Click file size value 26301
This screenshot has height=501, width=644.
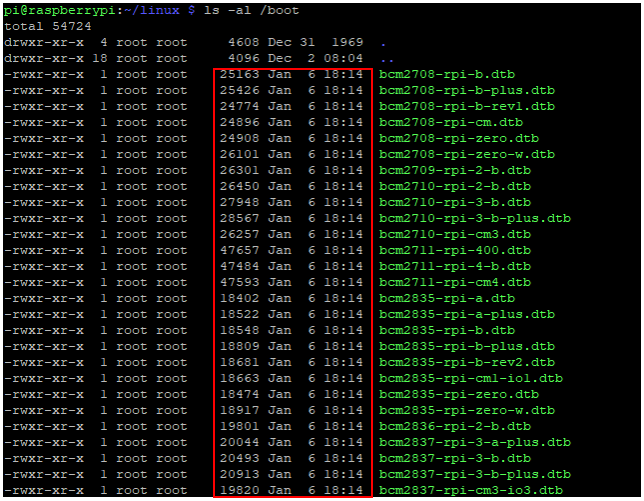[x=239, y=170]
